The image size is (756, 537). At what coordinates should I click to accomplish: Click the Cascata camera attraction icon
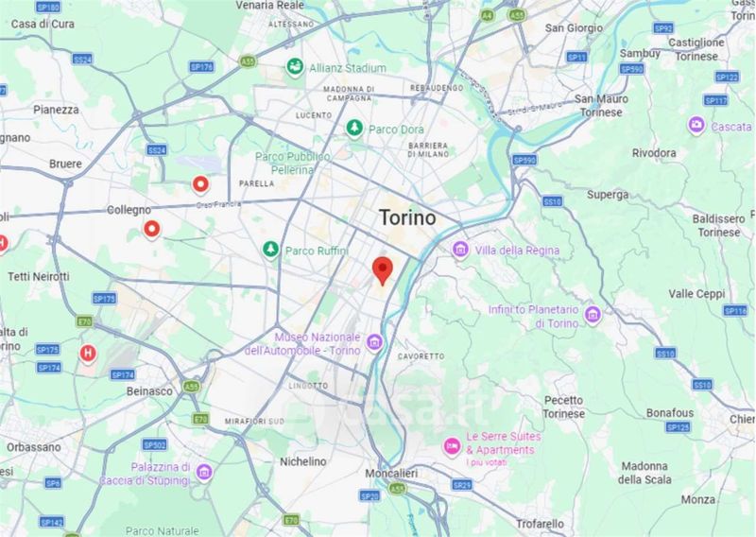coord(696,125)
